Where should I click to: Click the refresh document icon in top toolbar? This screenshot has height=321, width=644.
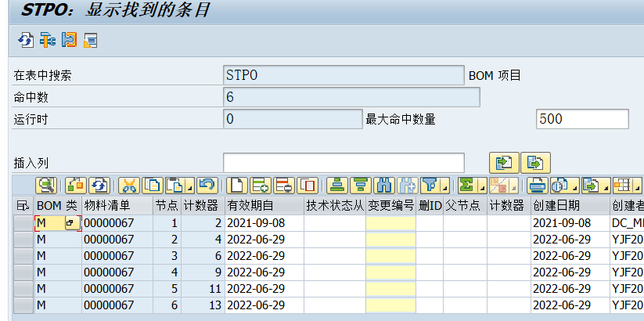click(26, 40)
